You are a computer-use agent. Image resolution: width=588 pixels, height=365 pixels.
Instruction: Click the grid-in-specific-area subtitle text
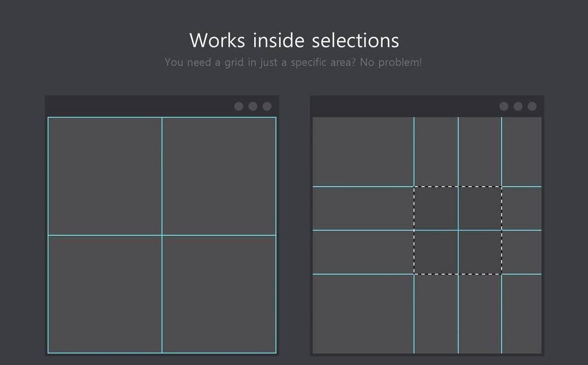click(293, 62)
